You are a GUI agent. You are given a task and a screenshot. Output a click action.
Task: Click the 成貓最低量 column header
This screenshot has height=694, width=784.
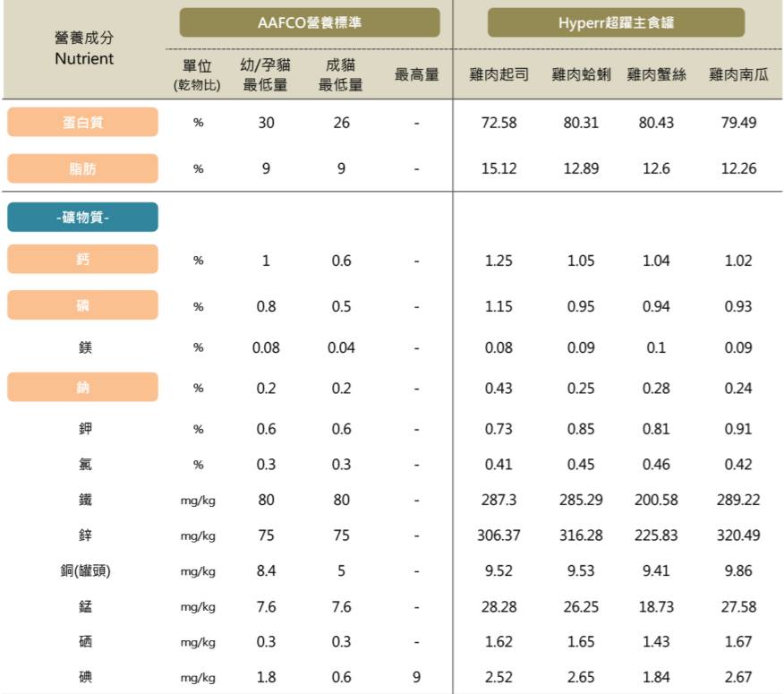click(341, 74)
